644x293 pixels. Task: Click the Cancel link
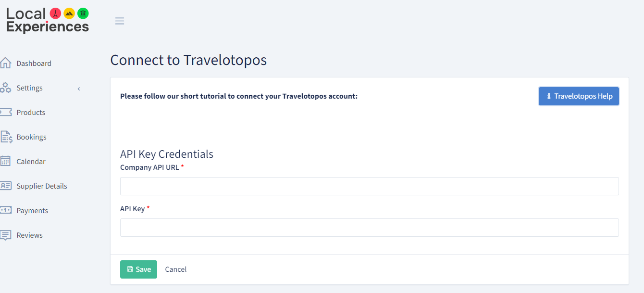176,269
